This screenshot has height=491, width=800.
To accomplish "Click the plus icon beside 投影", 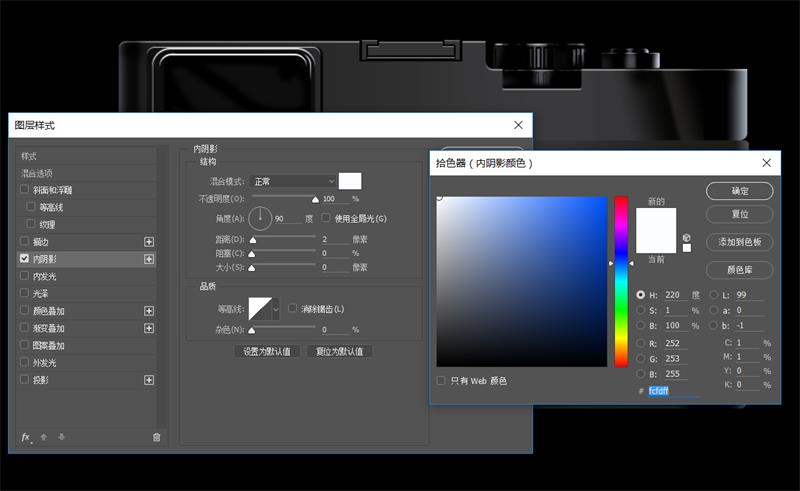I will coord(149,380).
